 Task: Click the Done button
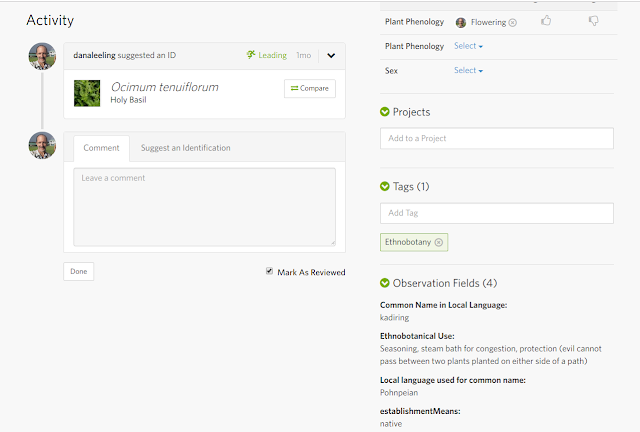78,271
